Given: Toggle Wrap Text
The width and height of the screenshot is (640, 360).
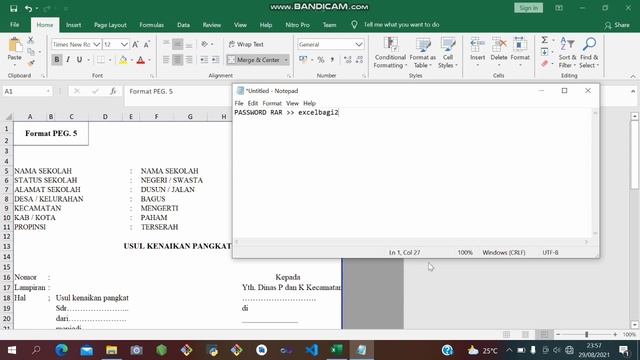Looking at the screenshot, I should (246, 44).
